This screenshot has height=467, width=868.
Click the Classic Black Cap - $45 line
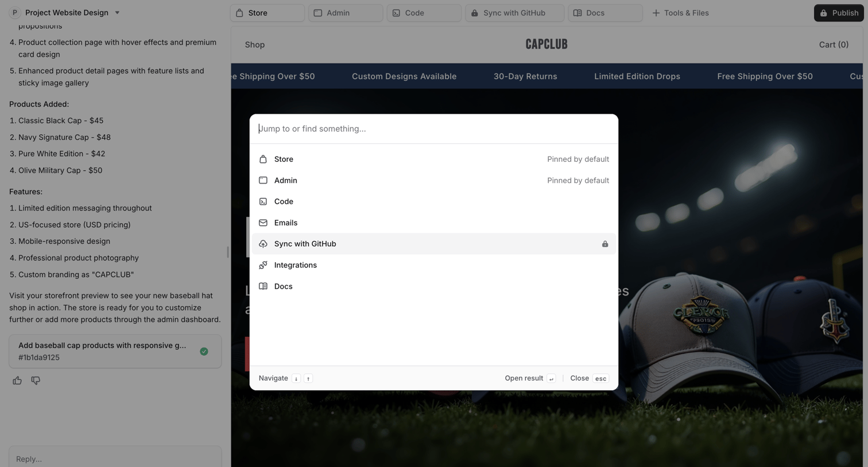(61, 120)
